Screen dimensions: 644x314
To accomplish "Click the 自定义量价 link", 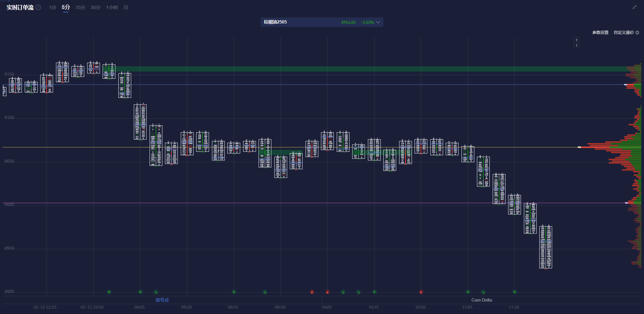I will tap(624, 33).
